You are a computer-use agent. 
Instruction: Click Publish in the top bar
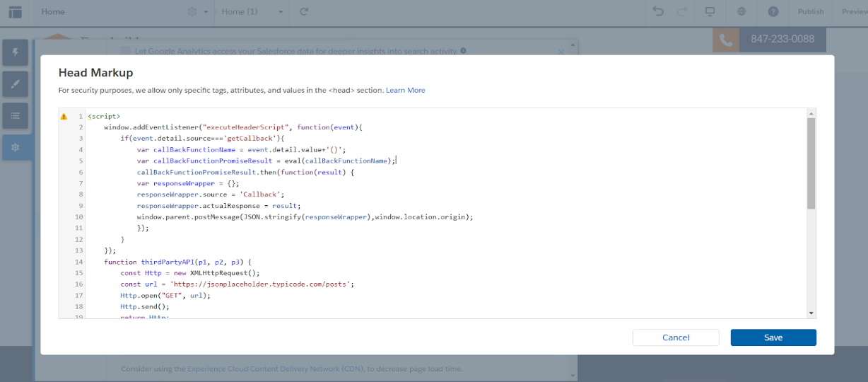point(810,11)
